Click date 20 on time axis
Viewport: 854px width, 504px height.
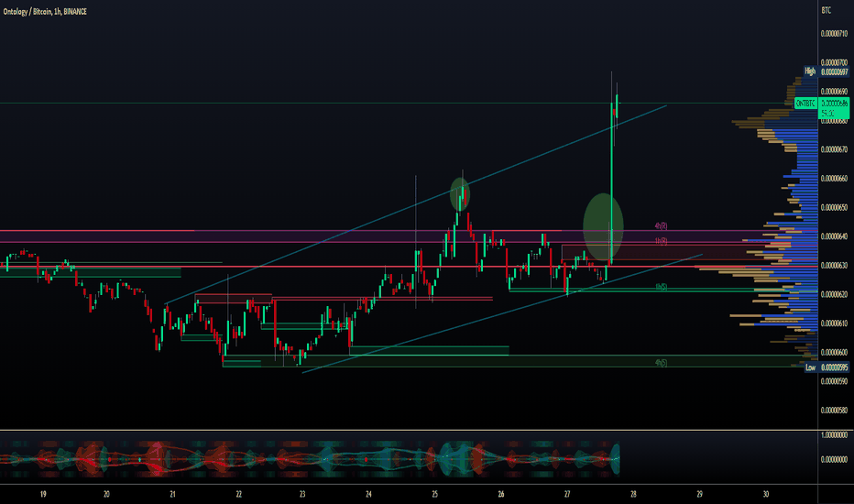click(x=106, y=494)
